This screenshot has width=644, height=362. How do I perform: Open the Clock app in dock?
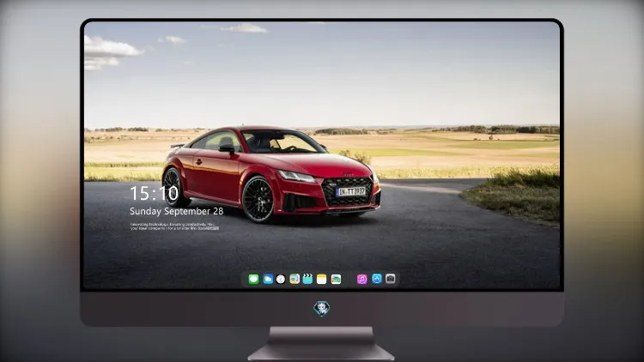(281, 279)
